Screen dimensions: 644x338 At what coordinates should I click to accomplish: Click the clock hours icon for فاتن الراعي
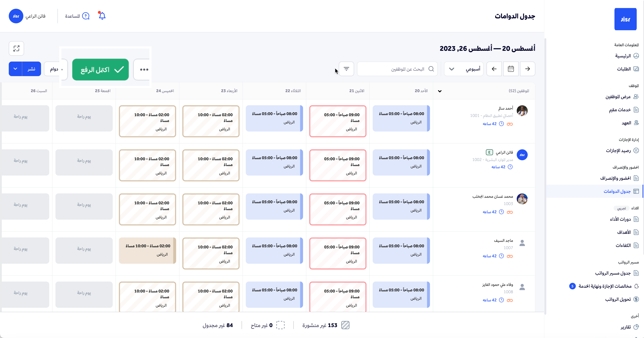point(510,167)
